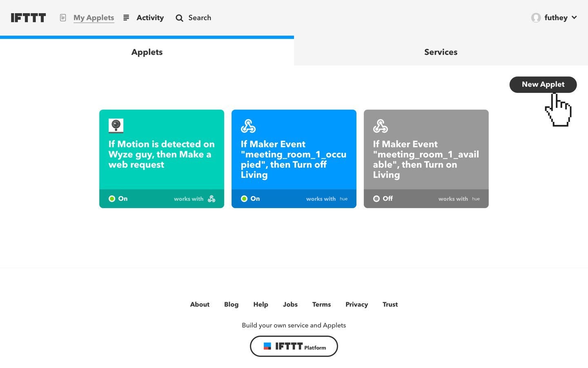Click the IFTTT Platform button

tap(294, 346)
